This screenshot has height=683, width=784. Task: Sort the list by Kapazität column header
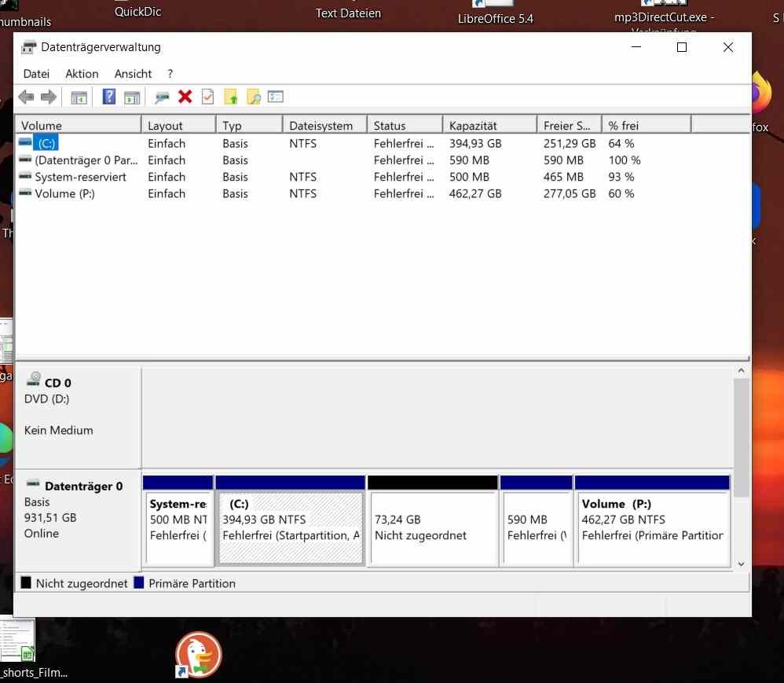point(473,126)
